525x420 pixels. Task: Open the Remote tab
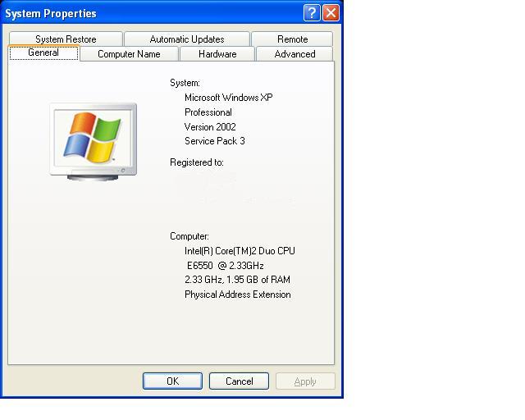click(x=292, y=39)
